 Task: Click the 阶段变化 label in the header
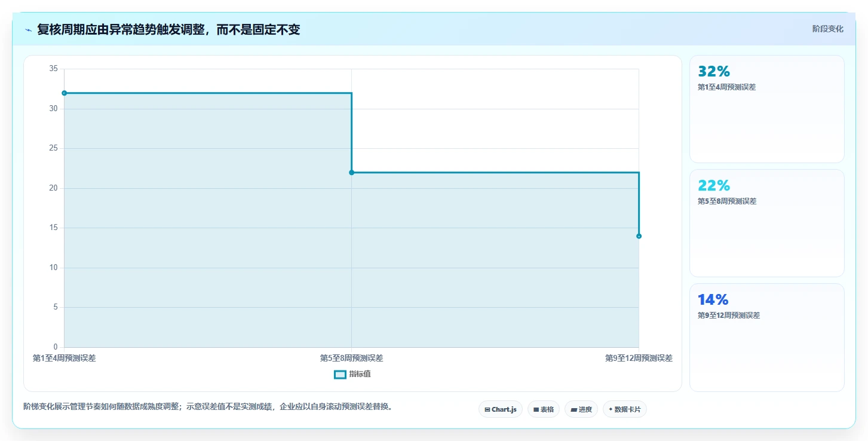point(828,29)
